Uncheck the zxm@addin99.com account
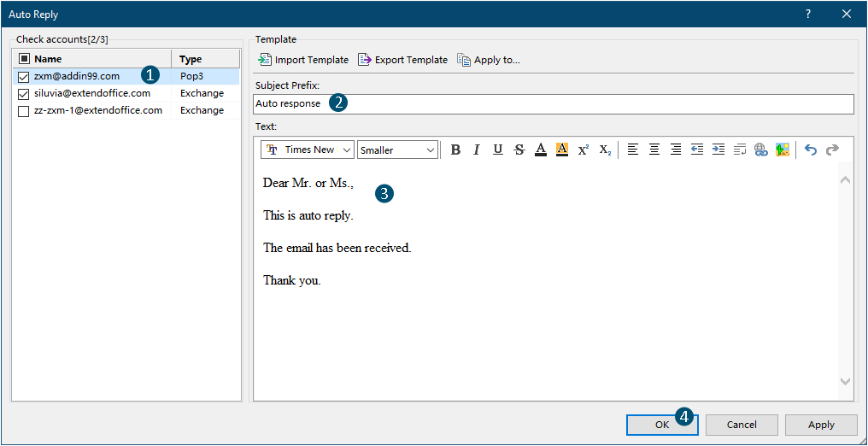868x446 pixels. pos(24,77)
